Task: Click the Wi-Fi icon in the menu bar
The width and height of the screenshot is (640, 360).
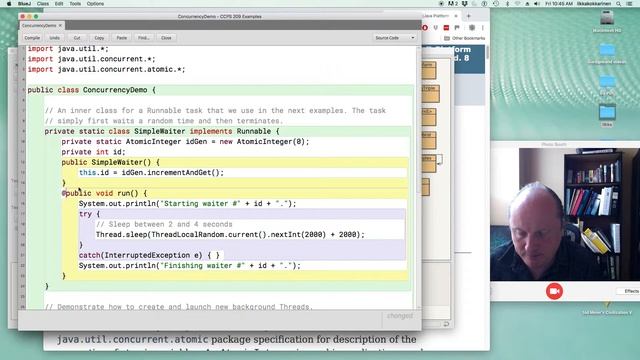Action: 517,4
